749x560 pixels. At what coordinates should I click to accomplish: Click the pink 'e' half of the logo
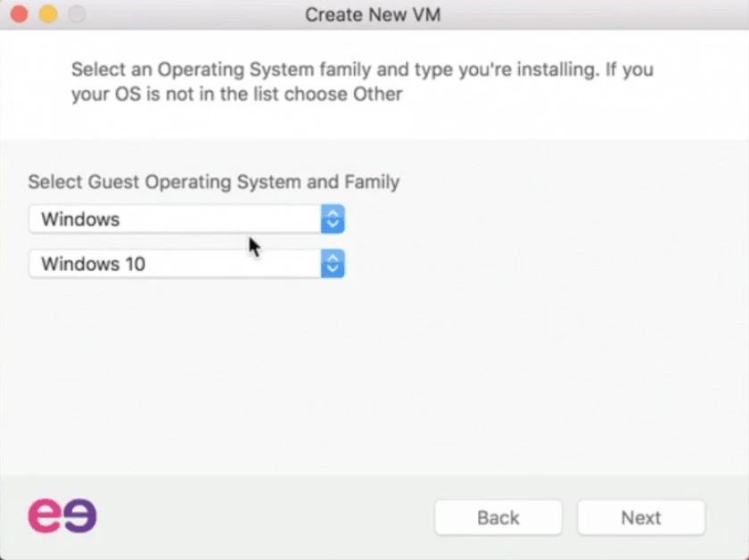(45, 515)
